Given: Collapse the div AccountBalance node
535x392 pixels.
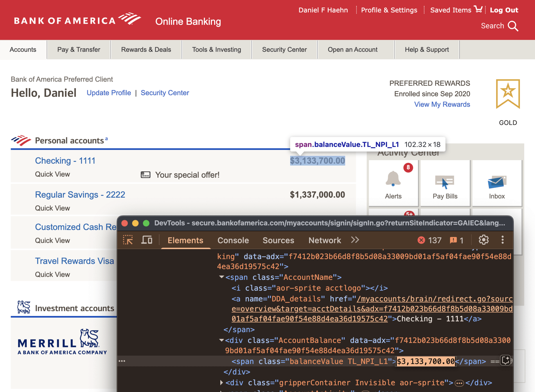Looking at the screenshot, I should pos(221,340).
